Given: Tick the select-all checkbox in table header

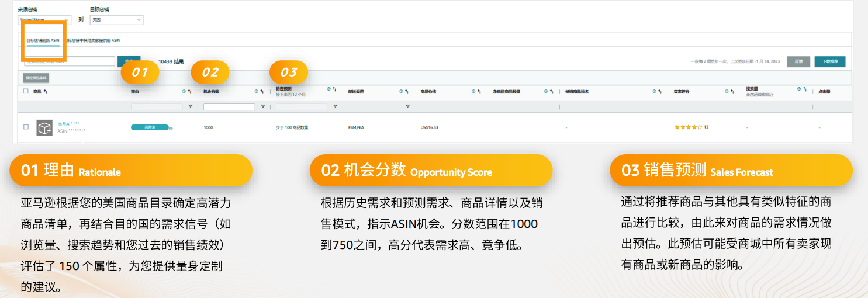Looking at the screenshot, I should click(26, 92).
